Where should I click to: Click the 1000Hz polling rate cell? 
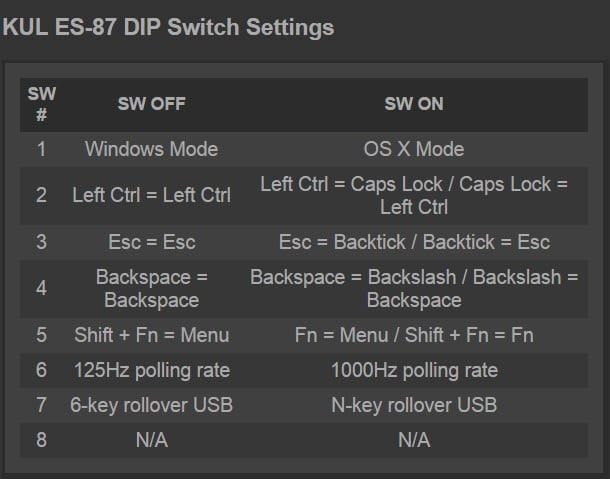coord(414,370)
